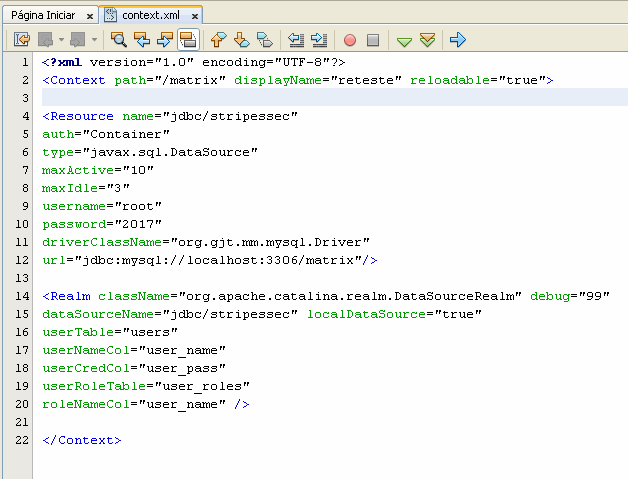The image size is (628, 479).
Task: Click Check XML green arrow icon
Action: tap(405, 41)
